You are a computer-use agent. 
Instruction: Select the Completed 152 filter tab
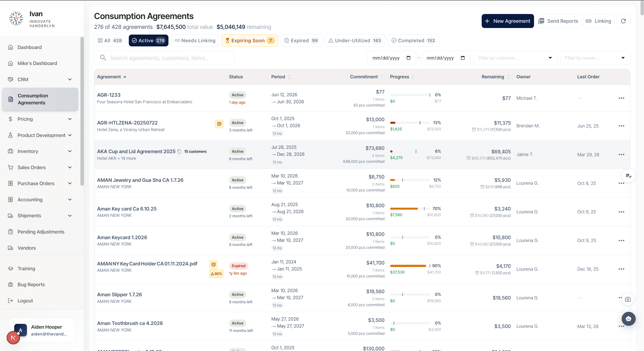click(413, 40)
